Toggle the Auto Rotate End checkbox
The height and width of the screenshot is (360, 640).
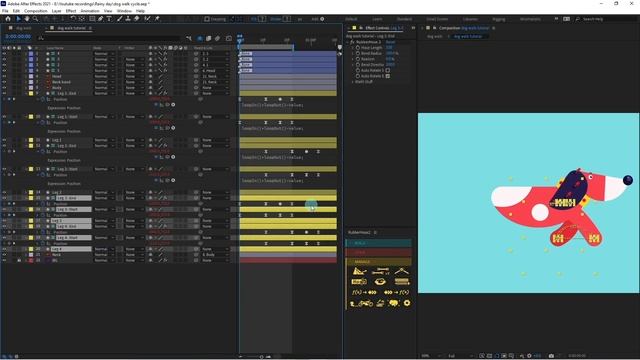click(x=388, y=76)
